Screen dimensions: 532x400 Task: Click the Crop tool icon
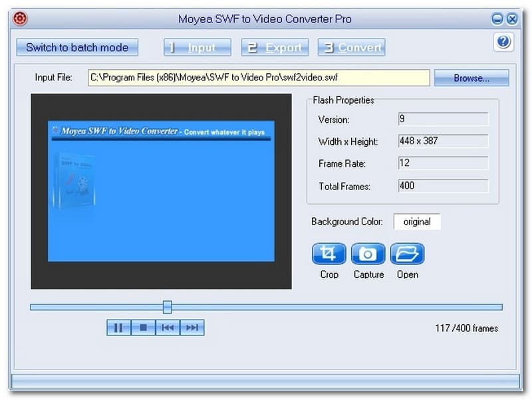pos(329,254)
